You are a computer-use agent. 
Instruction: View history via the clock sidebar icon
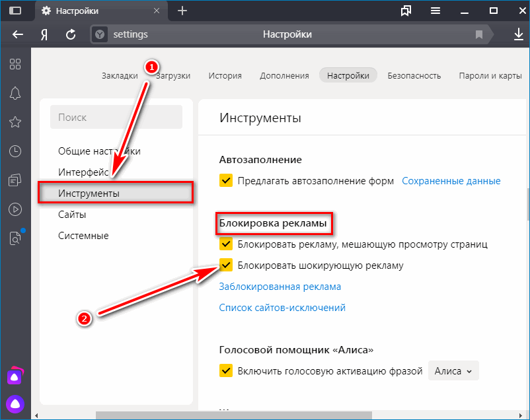tap(15, 151)
